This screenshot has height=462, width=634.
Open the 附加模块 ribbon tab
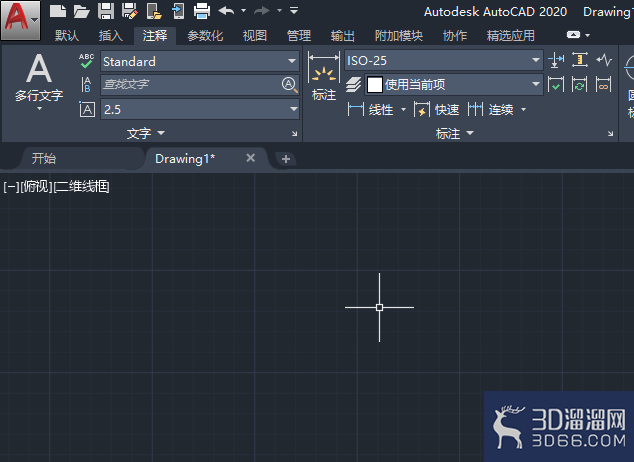point(399,36)
